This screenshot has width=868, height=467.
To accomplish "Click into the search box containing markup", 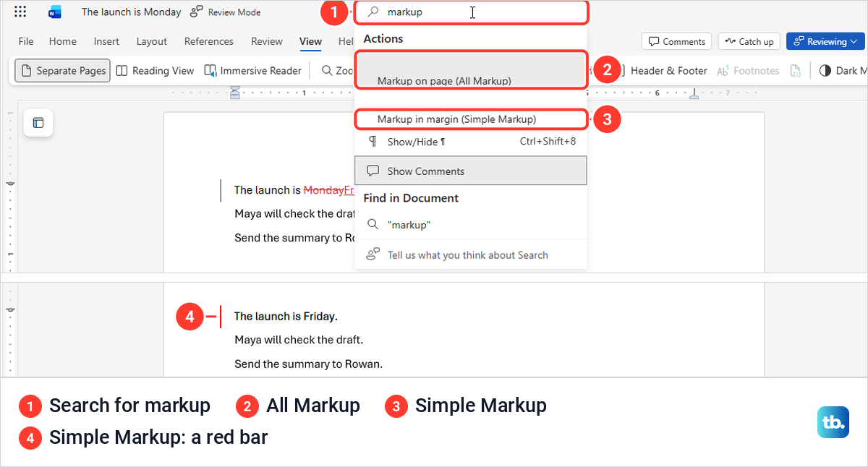I will [x=471, y=12].
